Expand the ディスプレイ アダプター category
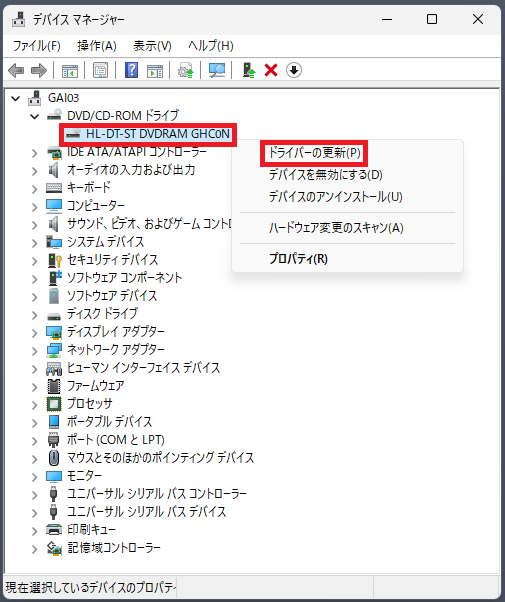The width and height of the screenshot is (505, 602). (x=35, y=333)
